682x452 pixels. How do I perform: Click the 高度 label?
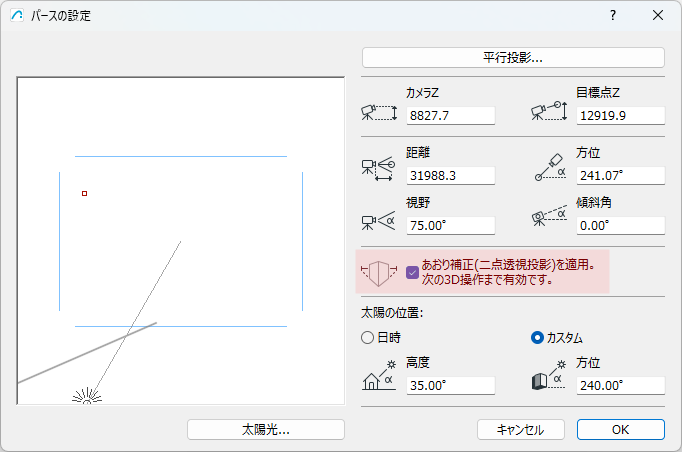pyautogui.click(x=418, y=363)
